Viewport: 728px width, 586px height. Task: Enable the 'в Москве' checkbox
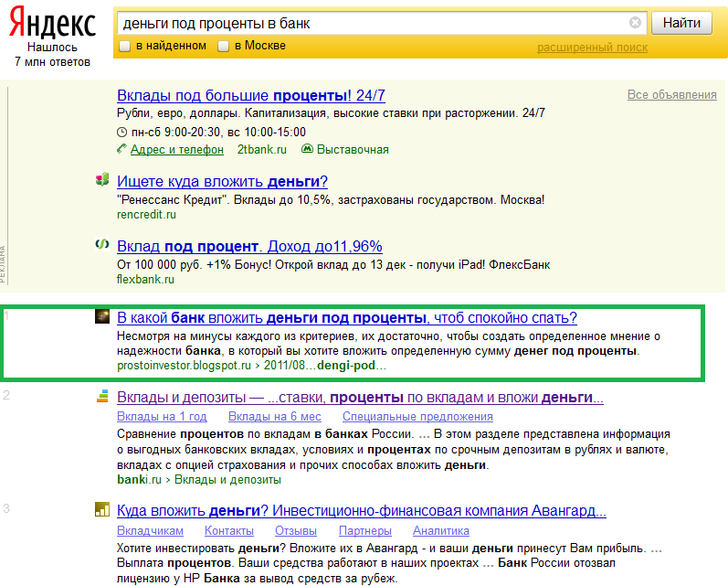223,46
